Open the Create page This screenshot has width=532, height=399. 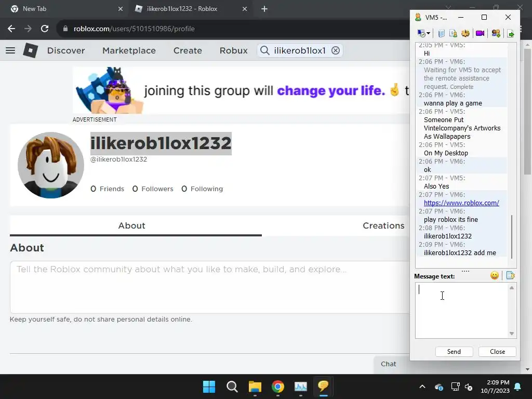coord(188,50)
